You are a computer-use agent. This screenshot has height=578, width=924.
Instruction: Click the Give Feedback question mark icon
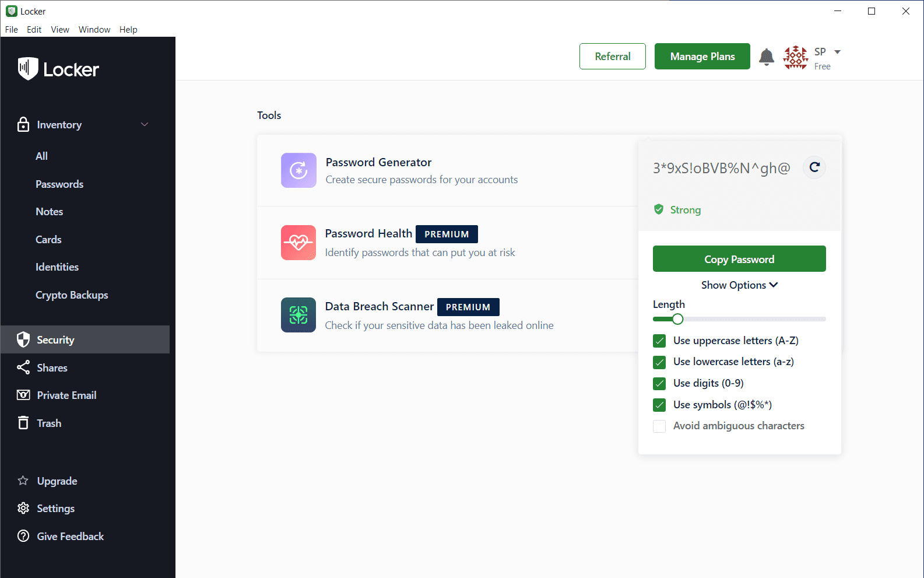click(x=23, y=536)
